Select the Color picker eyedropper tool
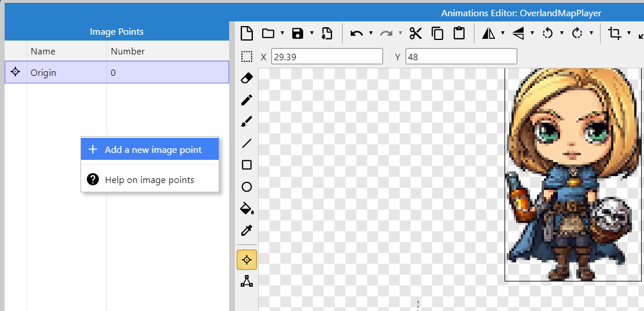 [246, 230]
